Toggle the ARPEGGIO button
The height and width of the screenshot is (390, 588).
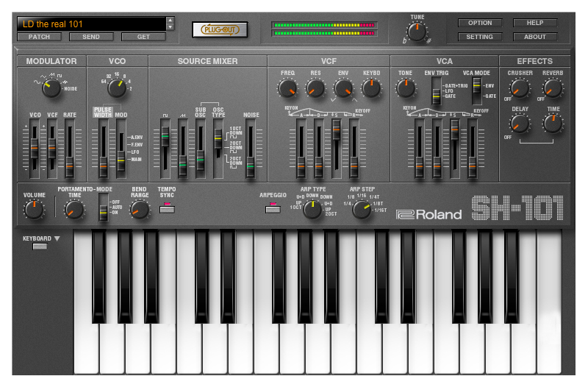tap(273, 209)
